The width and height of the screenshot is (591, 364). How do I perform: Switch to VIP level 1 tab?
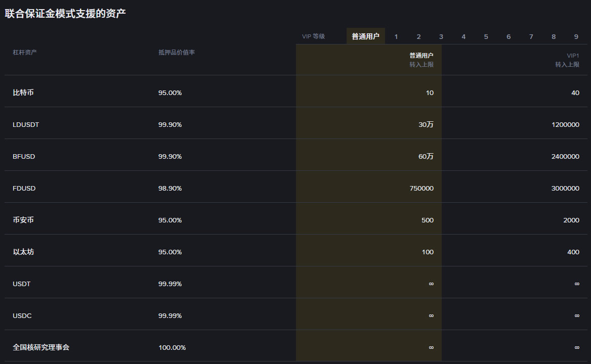point(396,36)
